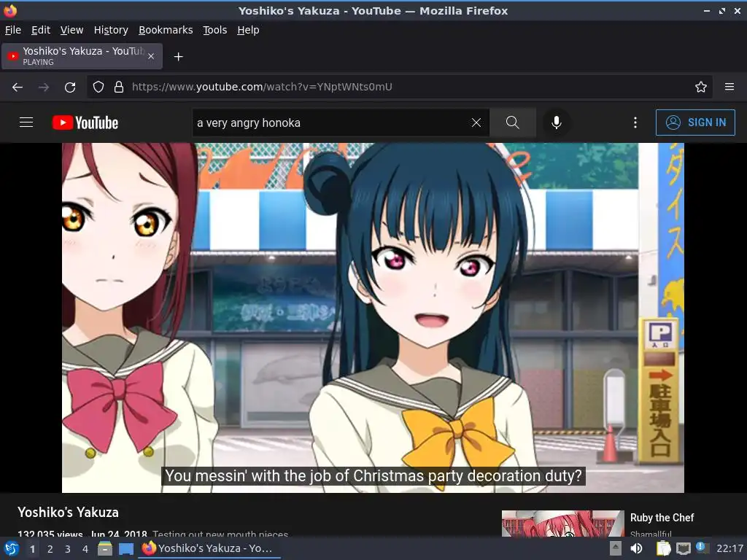Open the file manager taskbar launcher
The image size is (747, 560).
point(105,548)
